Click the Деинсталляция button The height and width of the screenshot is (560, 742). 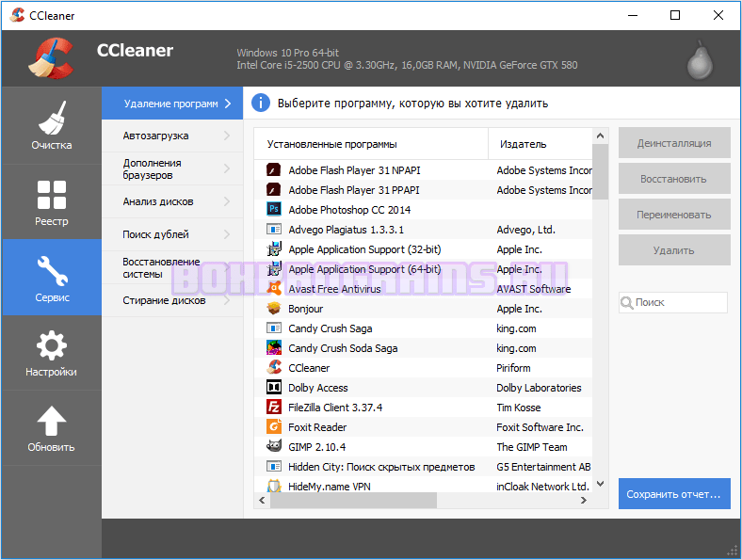pyautogui.click(x=674, y=143)
